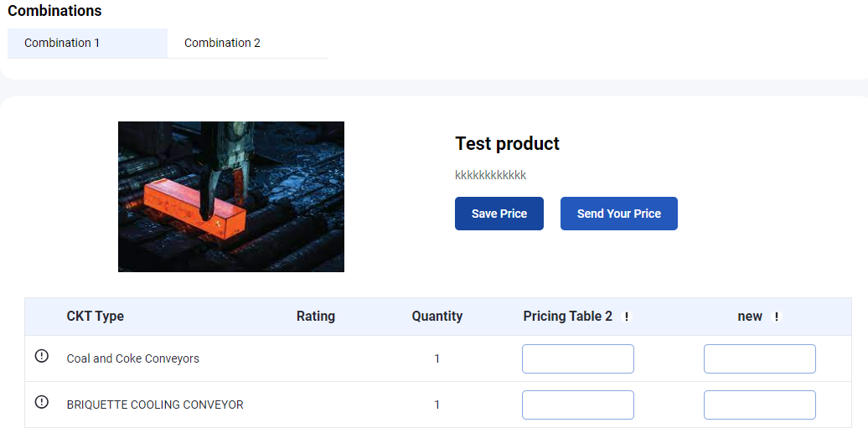
Task: Select the BRIQUETTE COOLING CONVEYOR row text
Action: pos(155,405)
